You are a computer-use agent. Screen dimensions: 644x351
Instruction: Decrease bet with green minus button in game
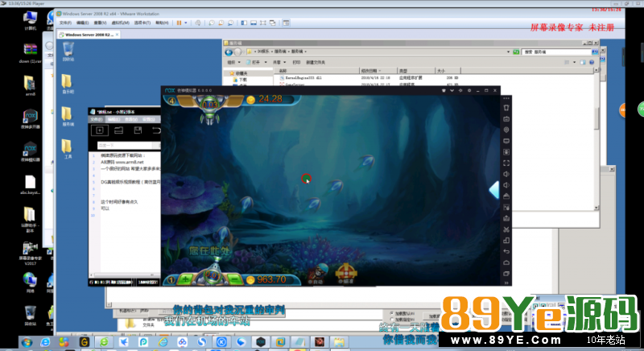pyautogui.click(x=234, y=279)
